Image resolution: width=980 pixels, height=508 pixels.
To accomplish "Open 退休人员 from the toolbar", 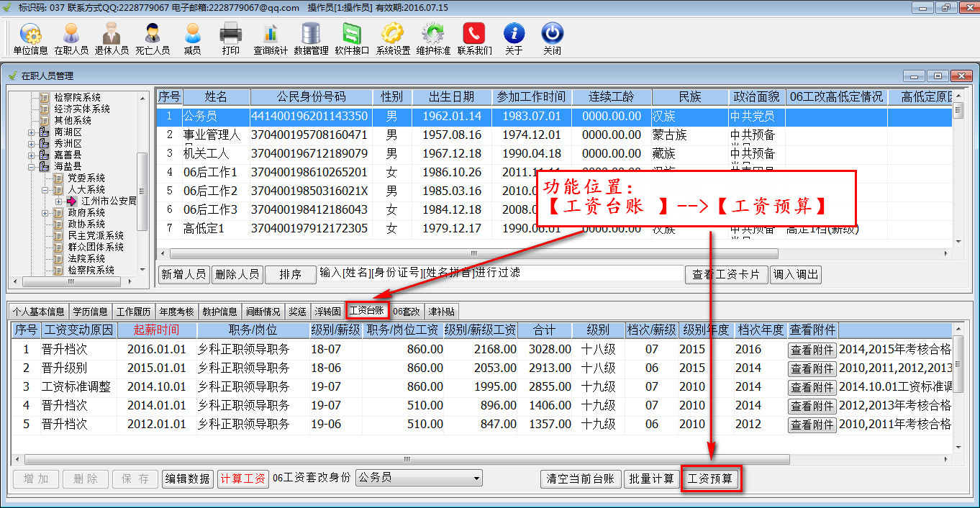I will [x=112, y=38].
